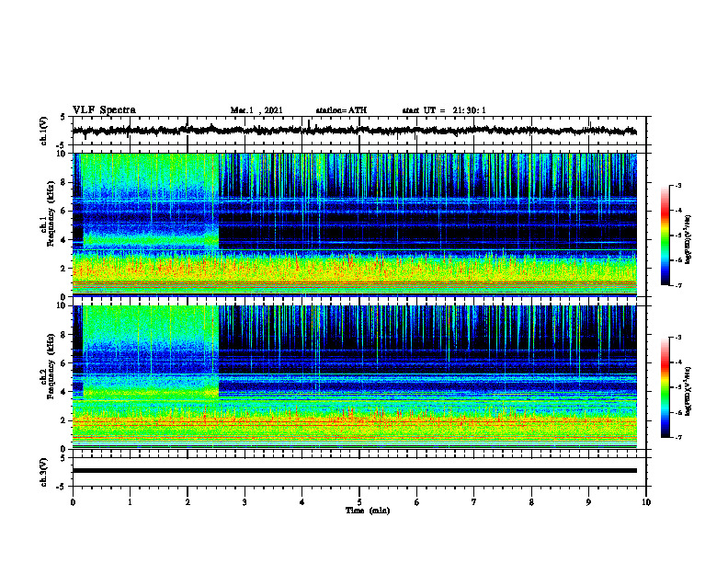Click the 'start UT = 21:30: 1' text

[444, 110]
